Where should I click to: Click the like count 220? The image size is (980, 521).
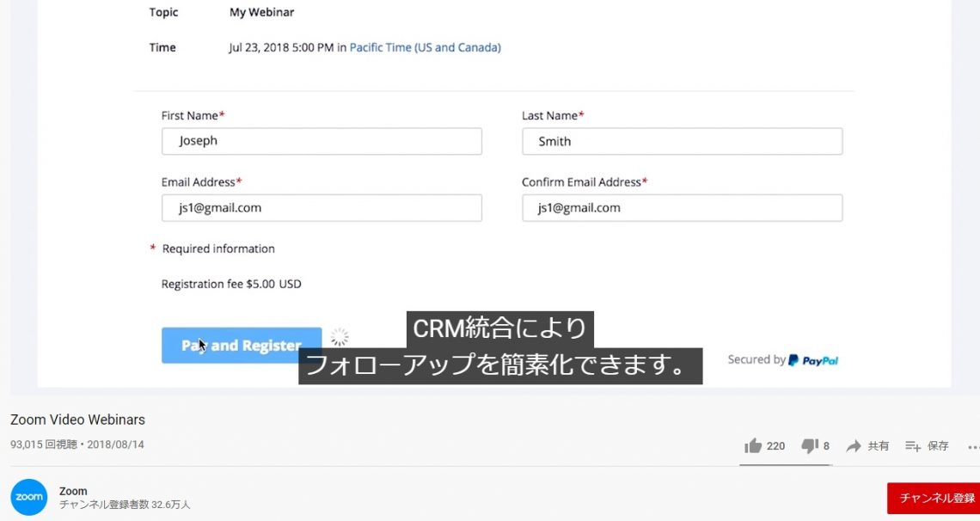coord(775,446)
